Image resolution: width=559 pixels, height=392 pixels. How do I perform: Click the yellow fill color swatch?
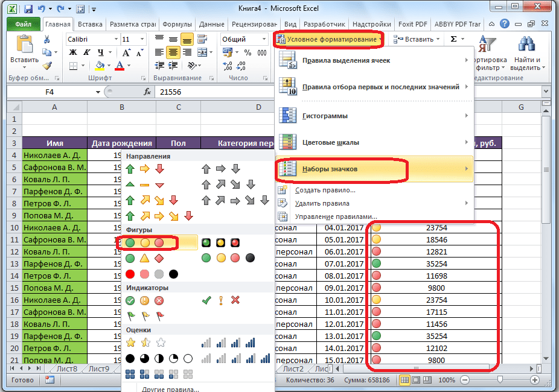[100, 66]
